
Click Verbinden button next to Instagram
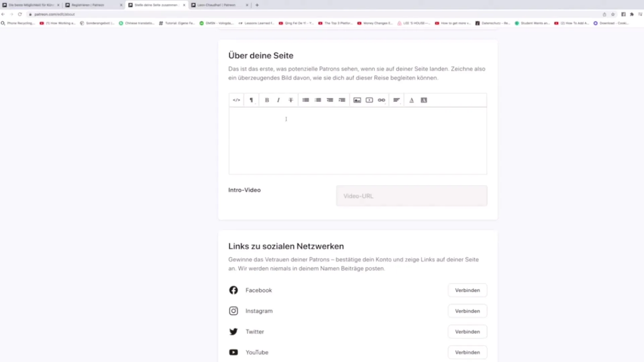coord(467,311)
